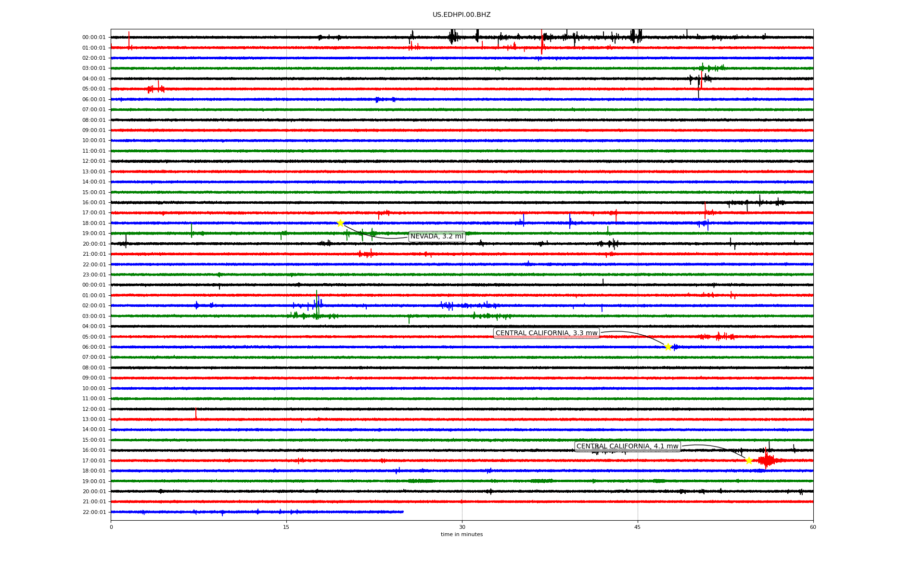Click the 45-minute x-axis tick label
The width and height of the screenshot is (924, 578).
click(x=638, y=527)
